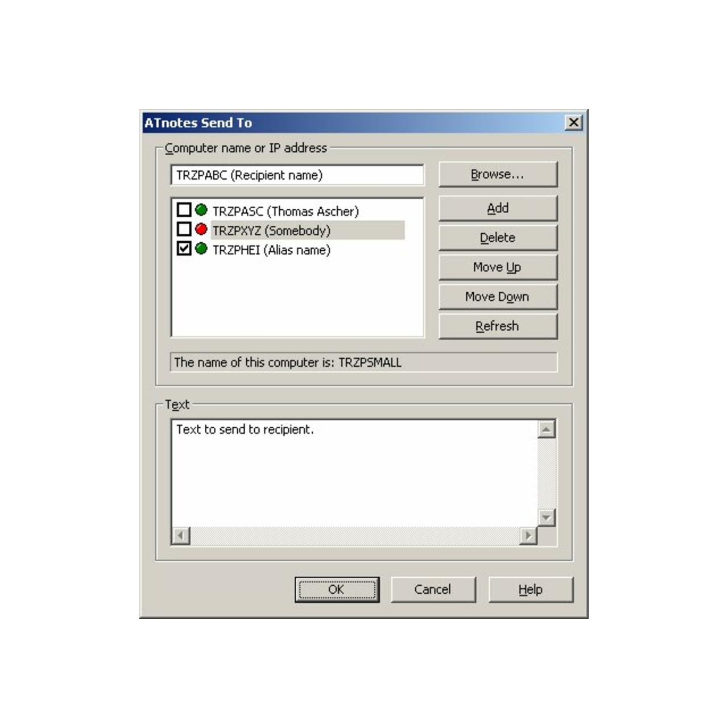
Task: Click the red status dot for TRZPXYZ
Action: click(201, 229)
